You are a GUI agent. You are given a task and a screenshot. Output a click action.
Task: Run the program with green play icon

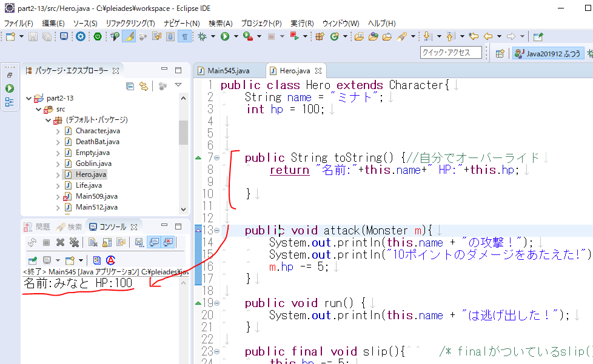point(225,36)
